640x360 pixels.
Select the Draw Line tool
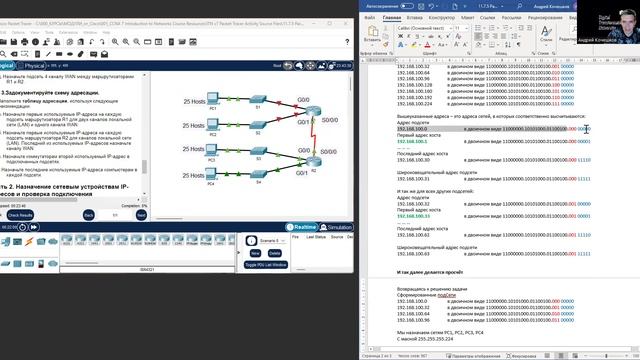pyautogui.click(x=48, y=54)
